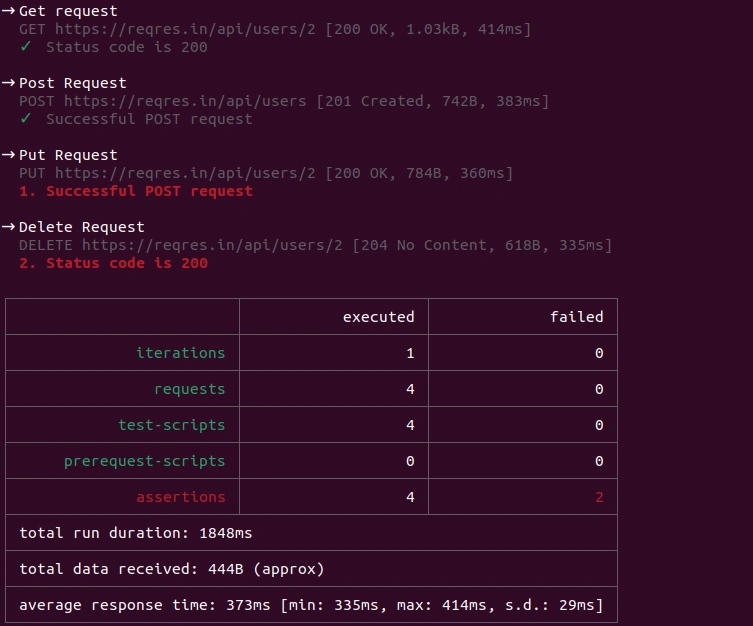
Task: Click the red assertions failed value 2
Action: (599, 497)
